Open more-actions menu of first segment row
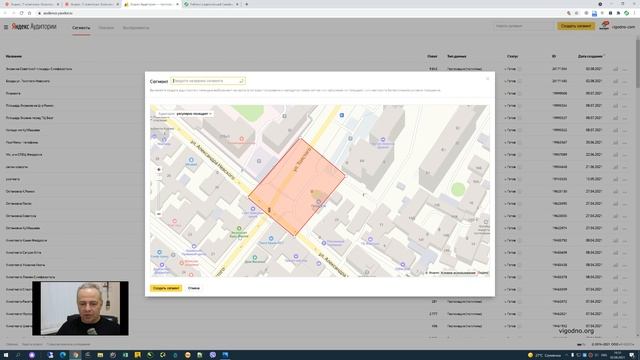 coord(625,69)
